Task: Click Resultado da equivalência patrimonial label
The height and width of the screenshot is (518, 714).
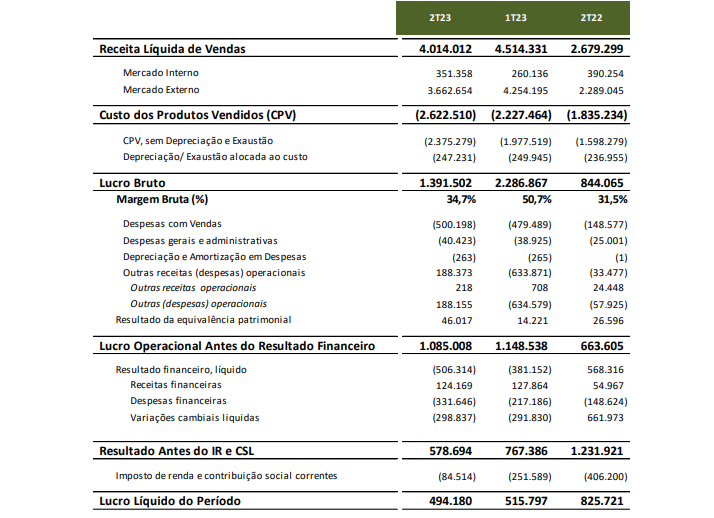Action: (203, 320)
